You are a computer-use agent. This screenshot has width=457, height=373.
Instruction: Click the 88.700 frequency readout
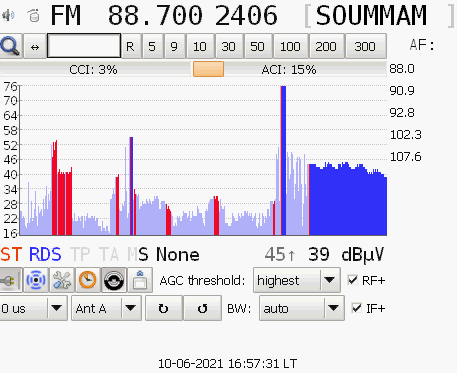155,15
